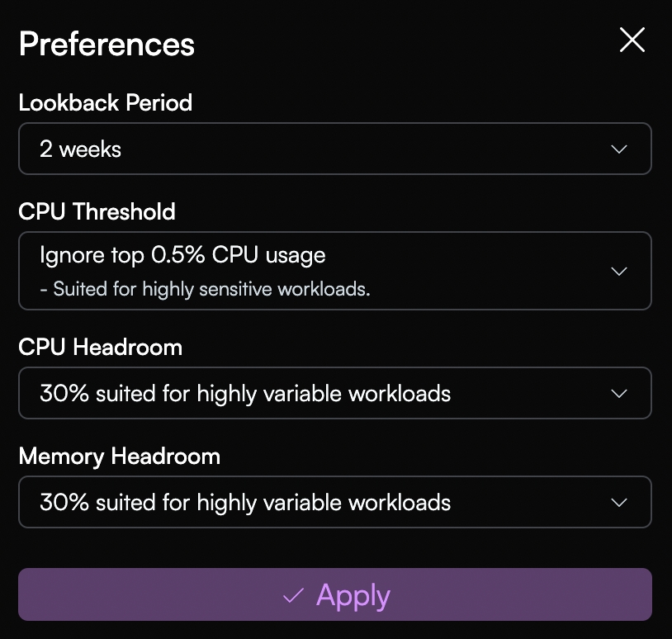Click the chevron arrow in CPU Headroom field
This screenshot has height=639, width=672.
(619, 394)
